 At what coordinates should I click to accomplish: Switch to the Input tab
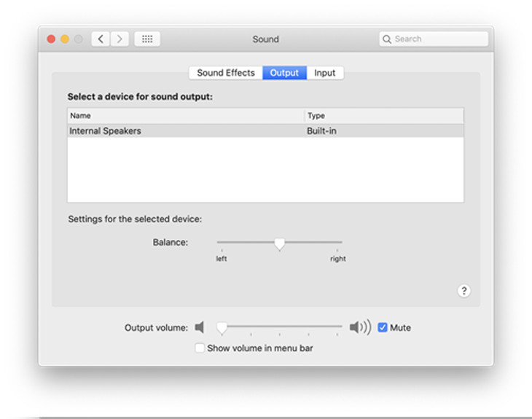click(325, 73)
